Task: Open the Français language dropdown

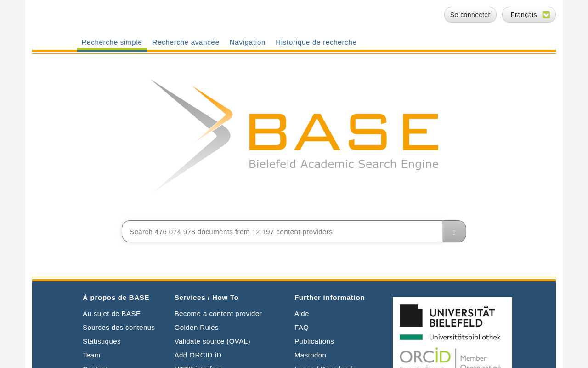Action: click(x=528, y=15)
